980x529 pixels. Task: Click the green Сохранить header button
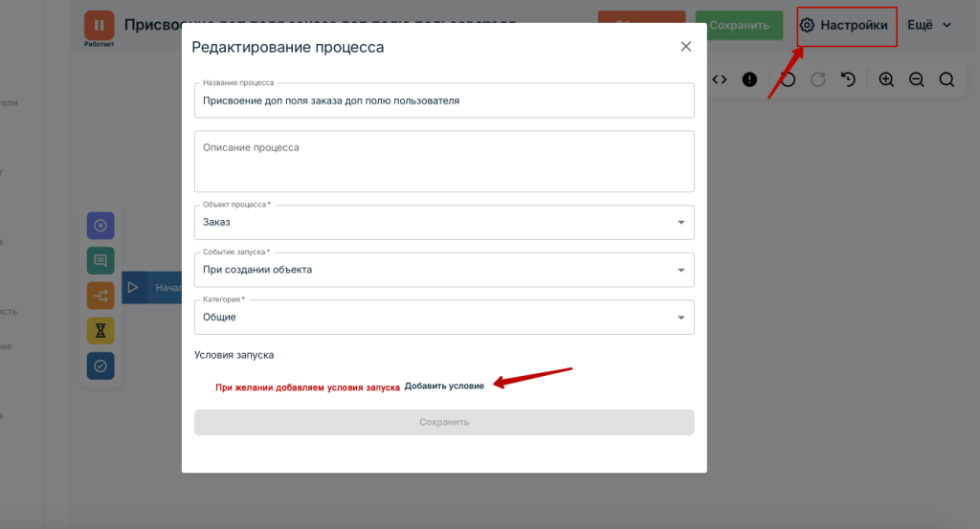739,26
